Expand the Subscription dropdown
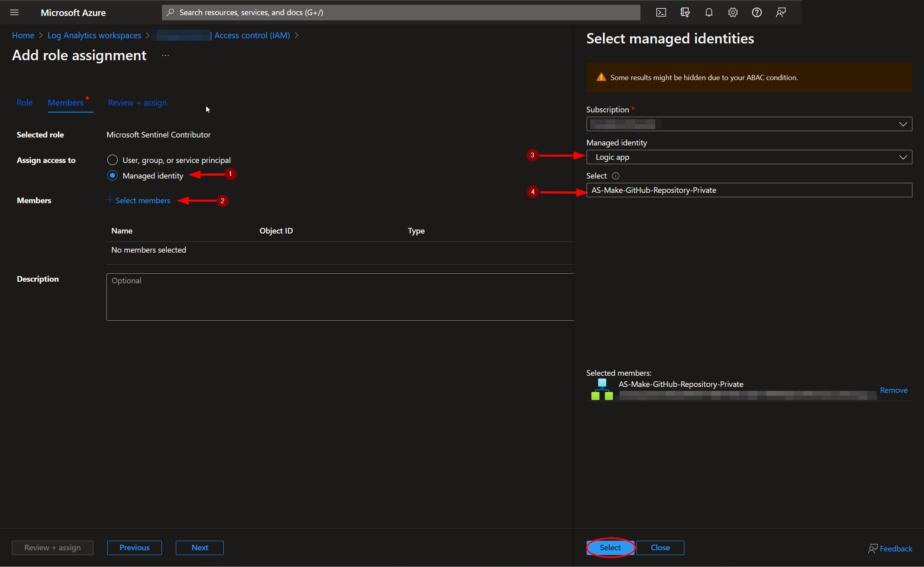The image size is (924, 567). coord(749,124)
